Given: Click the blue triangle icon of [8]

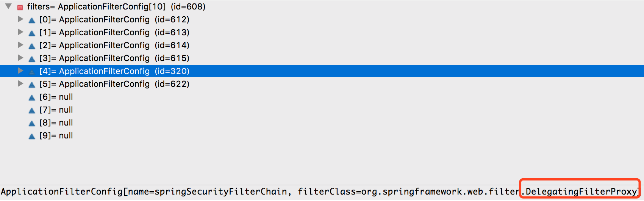Looking at the screenshot, I should (32, 123).
